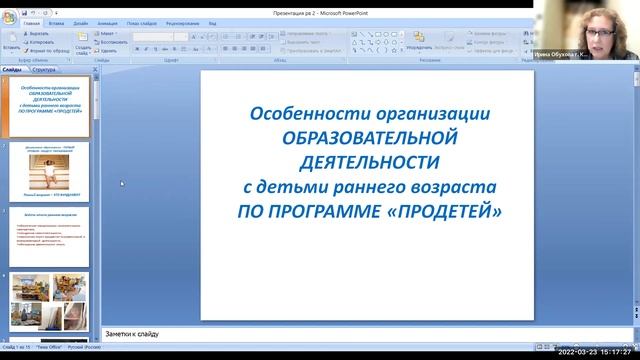The height and width of the screenshot is (360, 640).
Task: Toggle the bulleted list button
Action: coord(227,37)
